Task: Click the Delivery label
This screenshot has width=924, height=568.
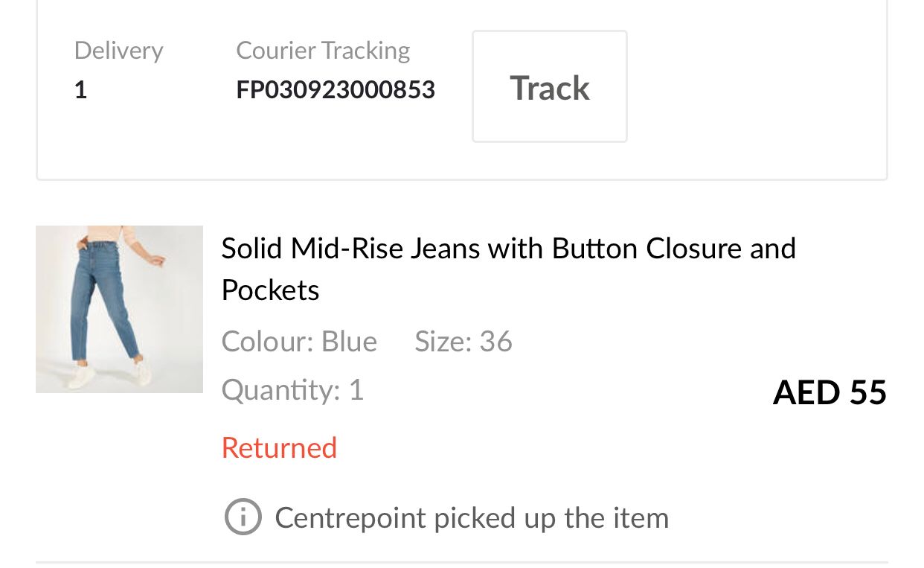Action: click(118, 51)
